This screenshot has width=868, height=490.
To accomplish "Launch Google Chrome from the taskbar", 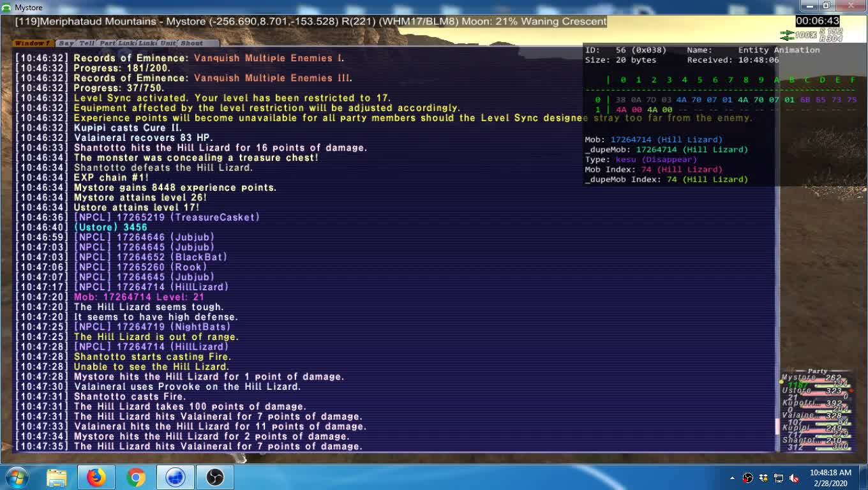I will click(135, 477).
